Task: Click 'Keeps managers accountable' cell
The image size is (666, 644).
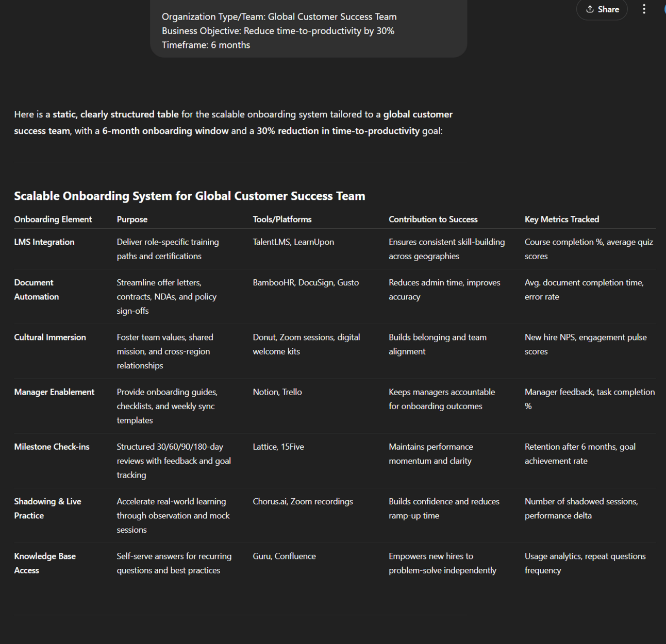Action: coord(442,399)
